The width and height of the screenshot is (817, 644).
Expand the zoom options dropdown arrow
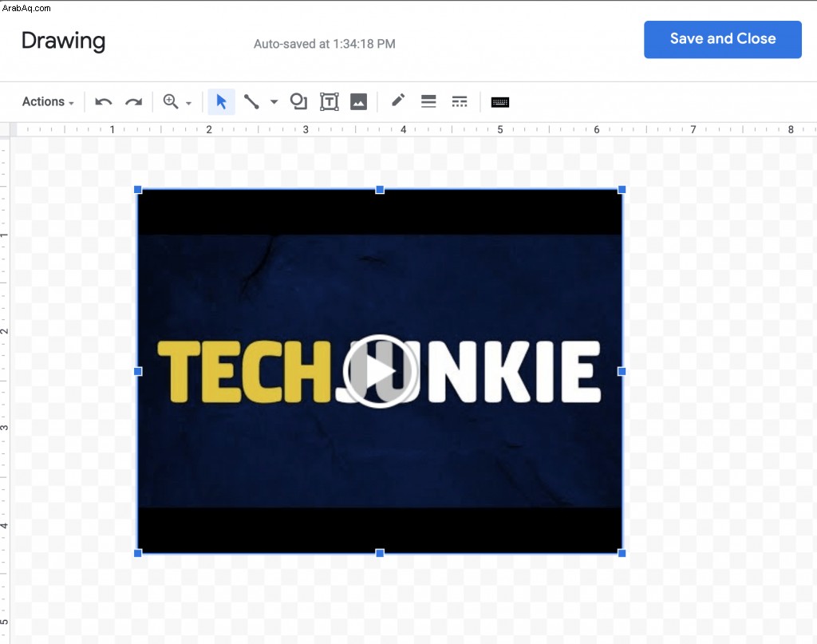click(188, 103)
